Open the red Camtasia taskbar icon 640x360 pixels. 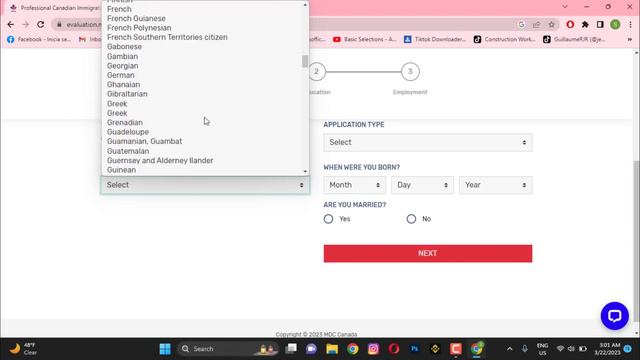[456, 349]
